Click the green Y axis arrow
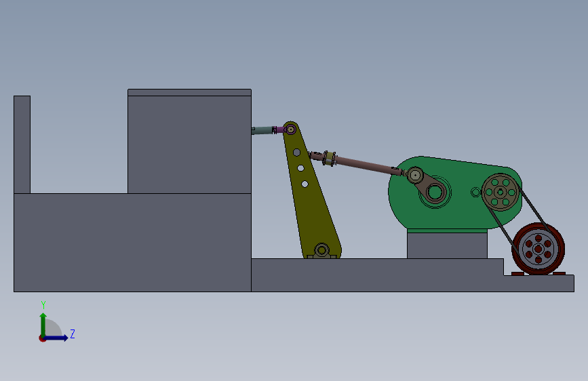This screenshot has width=588, height=381. 43,324
